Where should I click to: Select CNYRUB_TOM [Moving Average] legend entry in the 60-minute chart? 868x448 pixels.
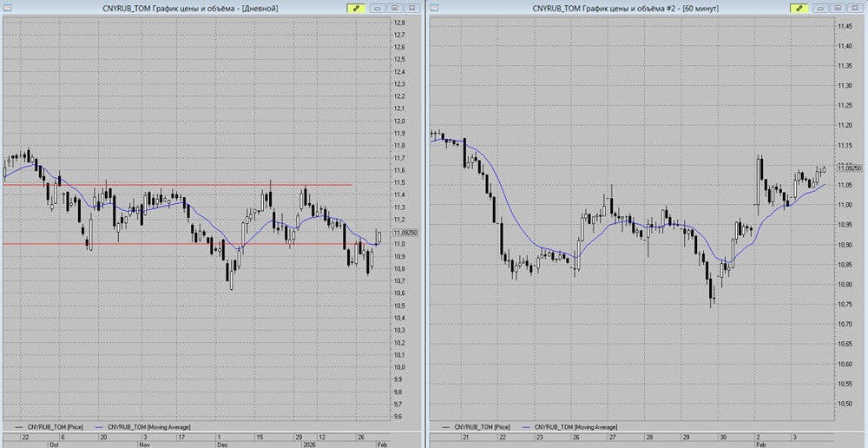(570, 427)
